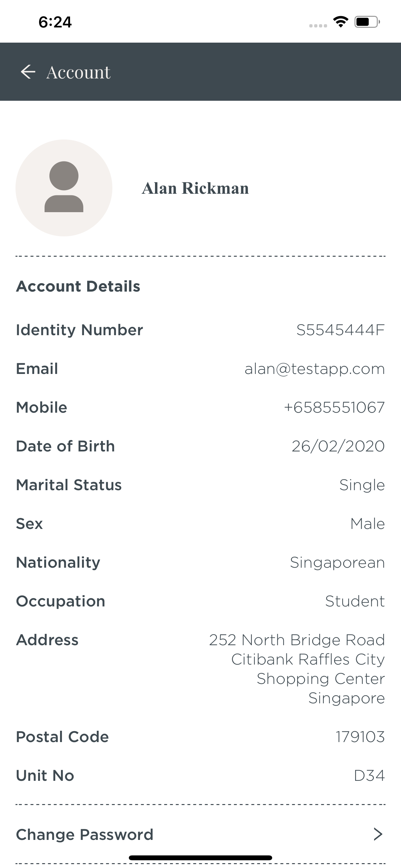Tap the name Alan Rickman

click(195, 188)
